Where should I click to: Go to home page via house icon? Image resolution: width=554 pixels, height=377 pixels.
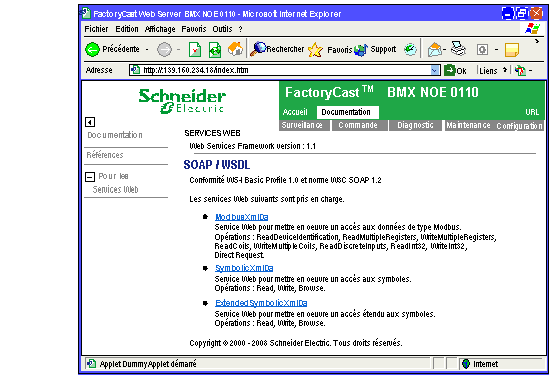tap(235, 49)
